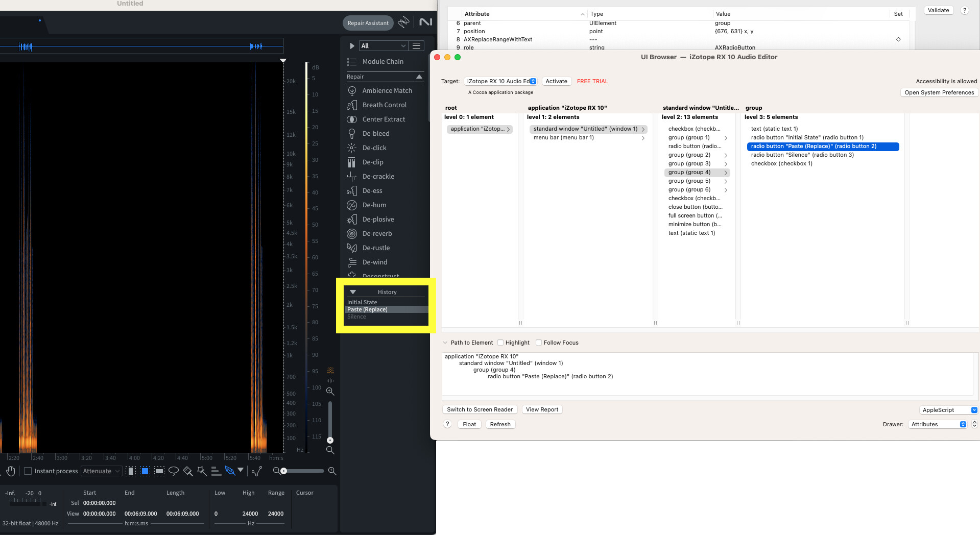Screen dimensions: 980x535
Task: Click the Refresh button
Action: click(x=500, y=424)
